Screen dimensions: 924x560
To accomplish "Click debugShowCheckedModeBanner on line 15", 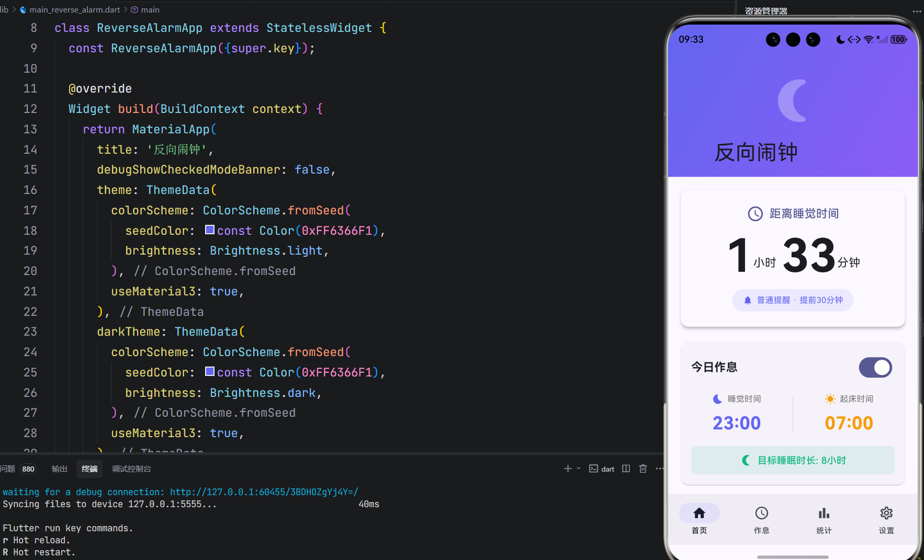I will [188, 169].
